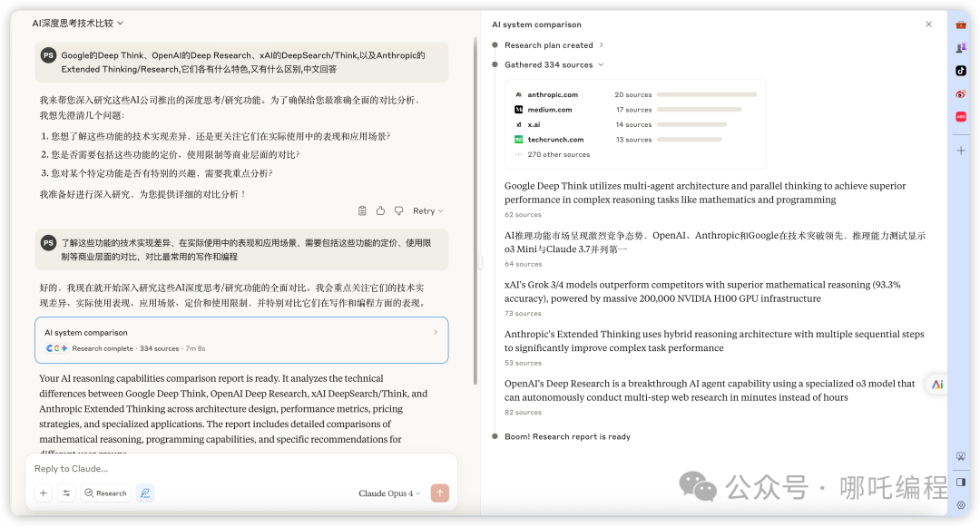Viewport: 980px width, 527px height.
Task: Add a new sidebar app with plus
Action: tap(961, 151)
